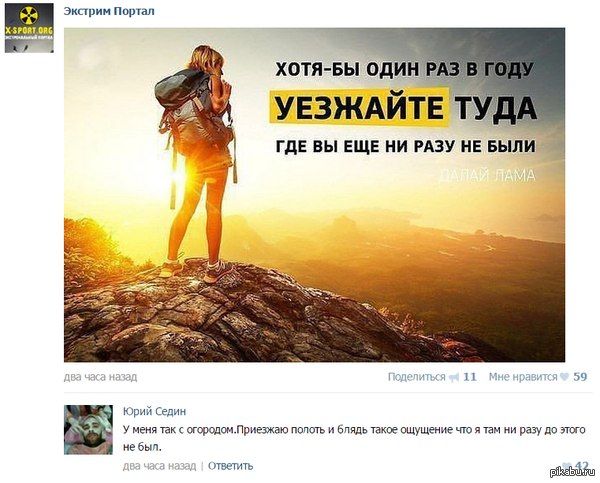Click the pikabu.ru watermark
The image size is (600, 483).
570,473
